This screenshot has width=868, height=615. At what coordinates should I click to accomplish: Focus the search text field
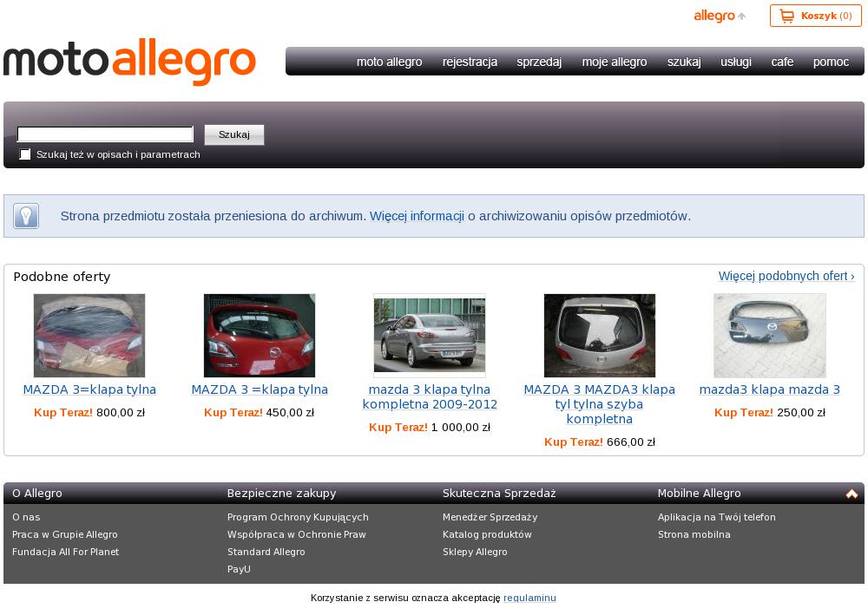105,134
